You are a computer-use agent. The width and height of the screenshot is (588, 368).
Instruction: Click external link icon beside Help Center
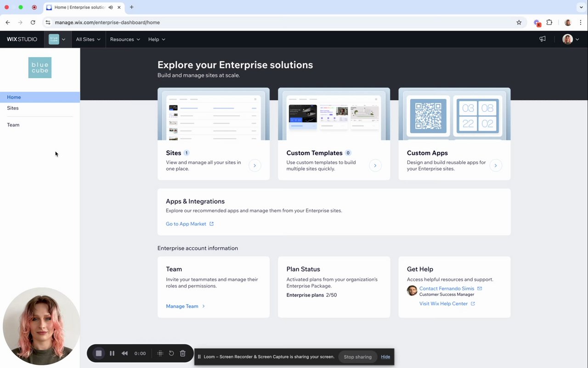473,304
